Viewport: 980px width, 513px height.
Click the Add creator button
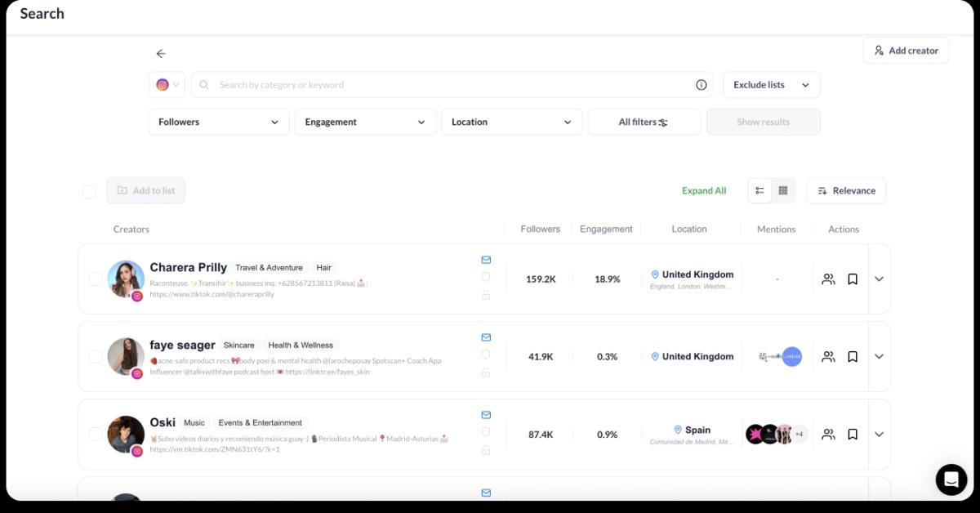[x=905, y=50]
